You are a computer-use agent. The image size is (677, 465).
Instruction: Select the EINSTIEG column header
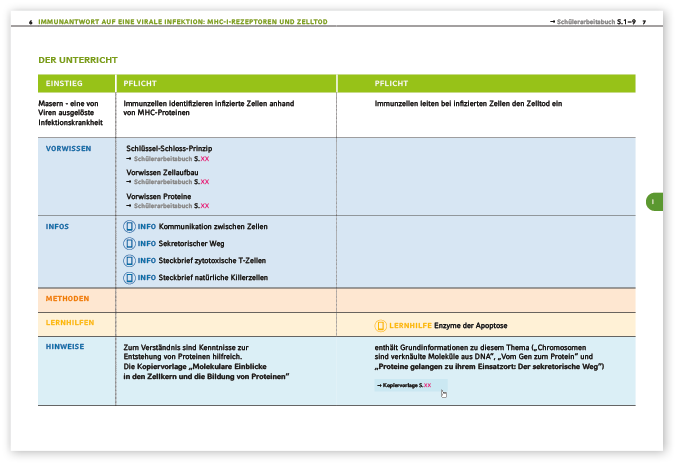[57, 83]
